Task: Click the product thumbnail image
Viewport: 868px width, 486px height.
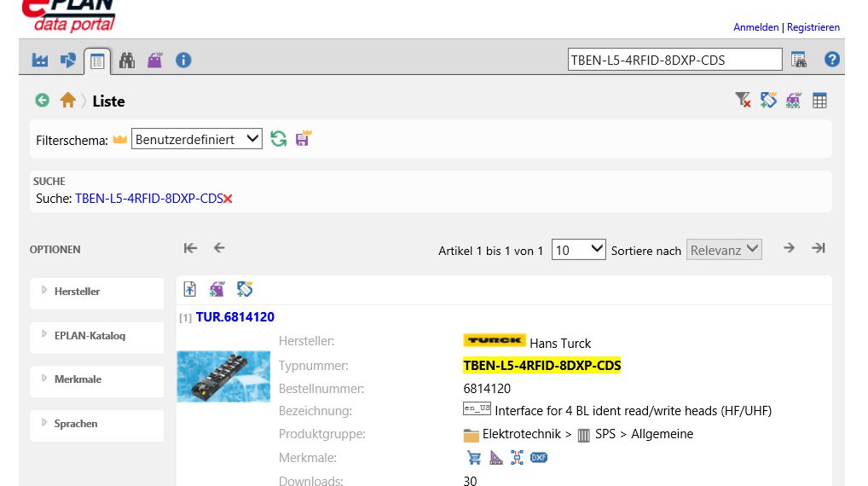Action: point(223,376)
